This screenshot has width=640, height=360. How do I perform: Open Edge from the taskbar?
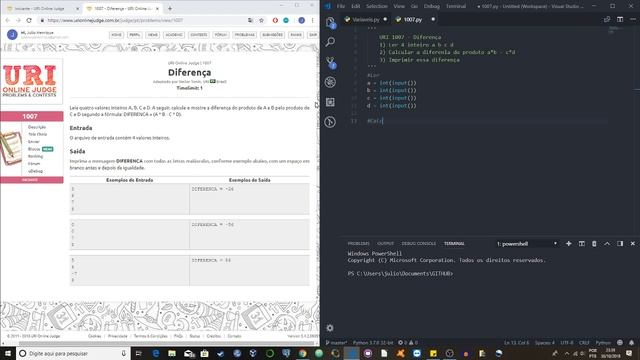click(x=156, y=353)
